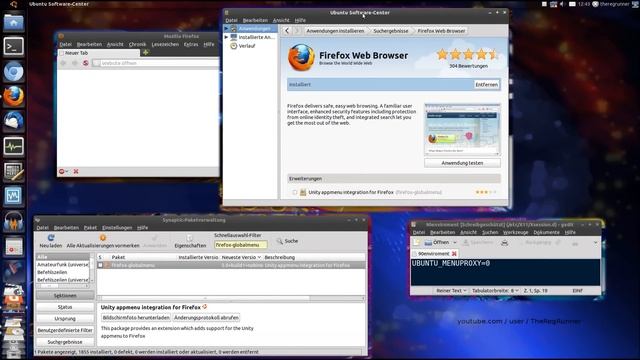Launch Terminal from the Unity launcher

[x=13, y=47]
